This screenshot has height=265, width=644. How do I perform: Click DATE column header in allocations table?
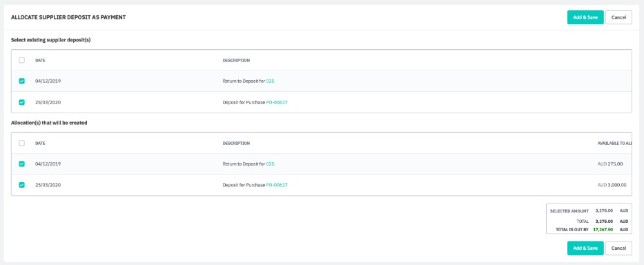[40, 144]
